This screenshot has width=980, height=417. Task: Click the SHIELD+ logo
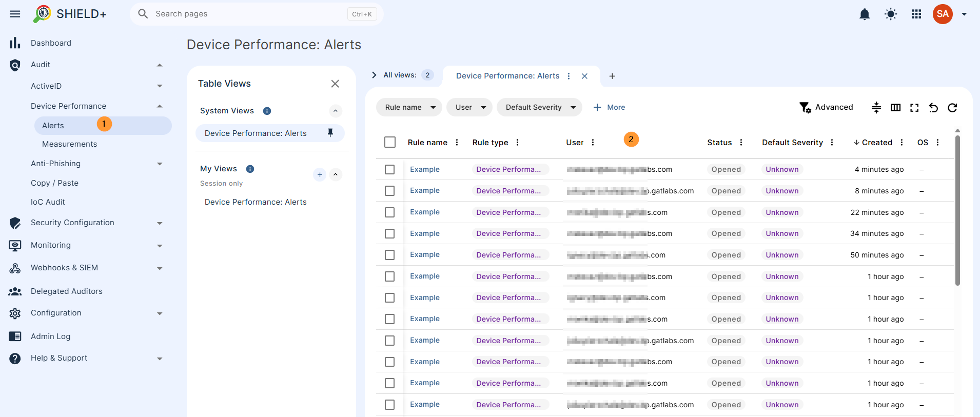[70, 14]
